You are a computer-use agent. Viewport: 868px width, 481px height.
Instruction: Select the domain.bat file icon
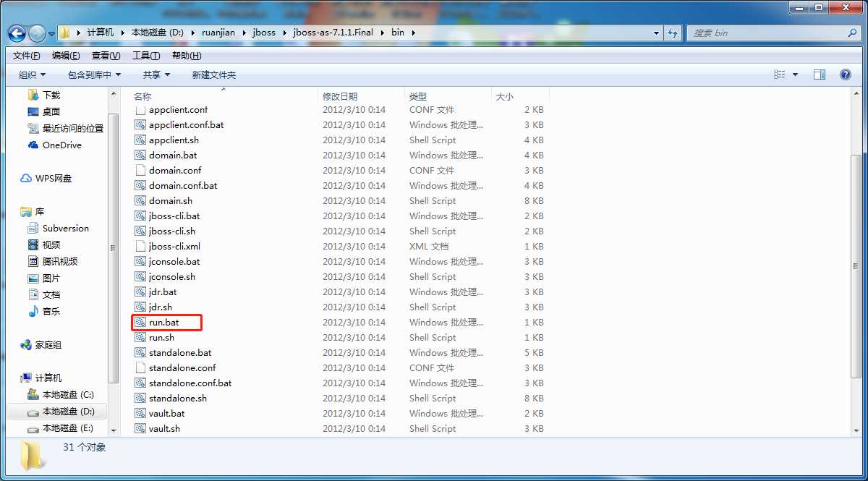click(140, 155)
